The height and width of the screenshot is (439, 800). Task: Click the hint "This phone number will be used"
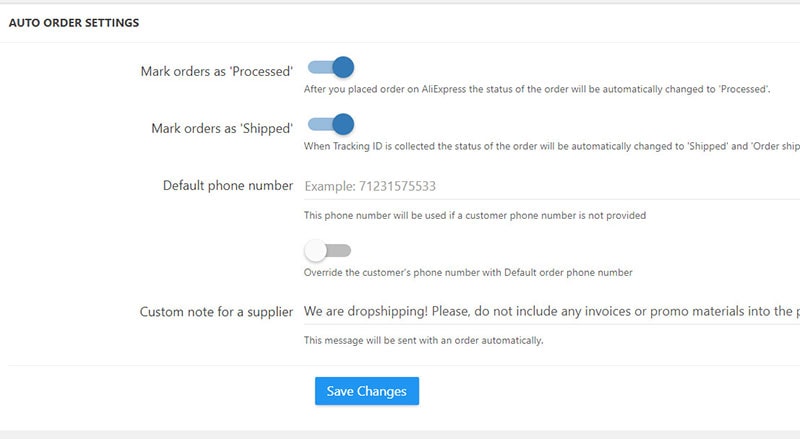(475, 215)
